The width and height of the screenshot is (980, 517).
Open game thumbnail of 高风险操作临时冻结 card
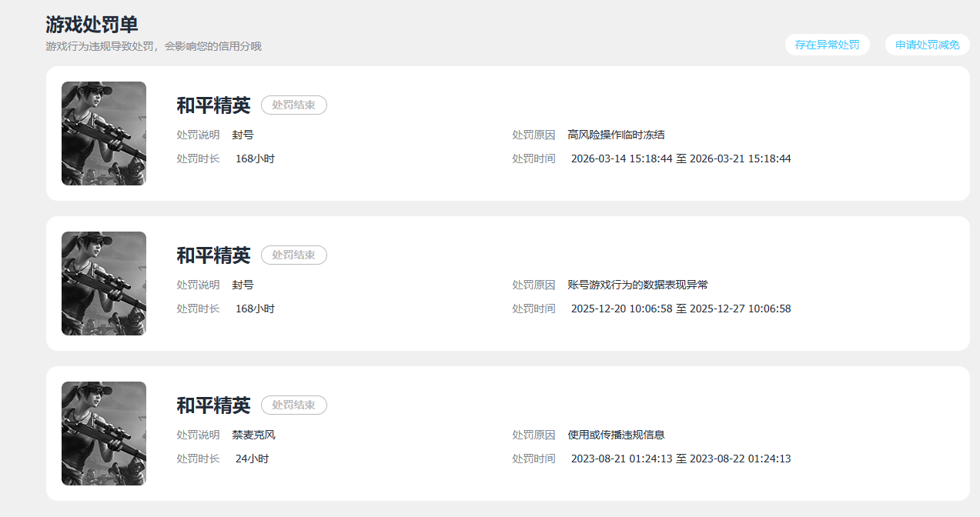[x=104, y=133]
